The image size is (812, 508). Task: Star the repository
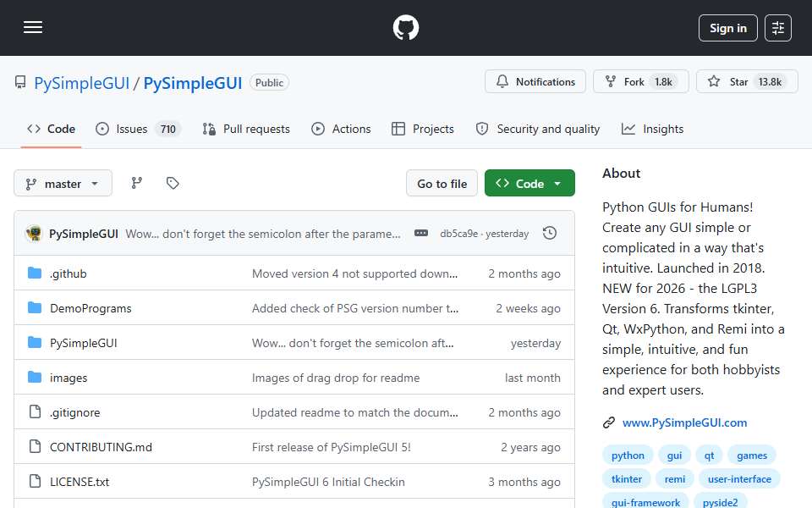746,81
